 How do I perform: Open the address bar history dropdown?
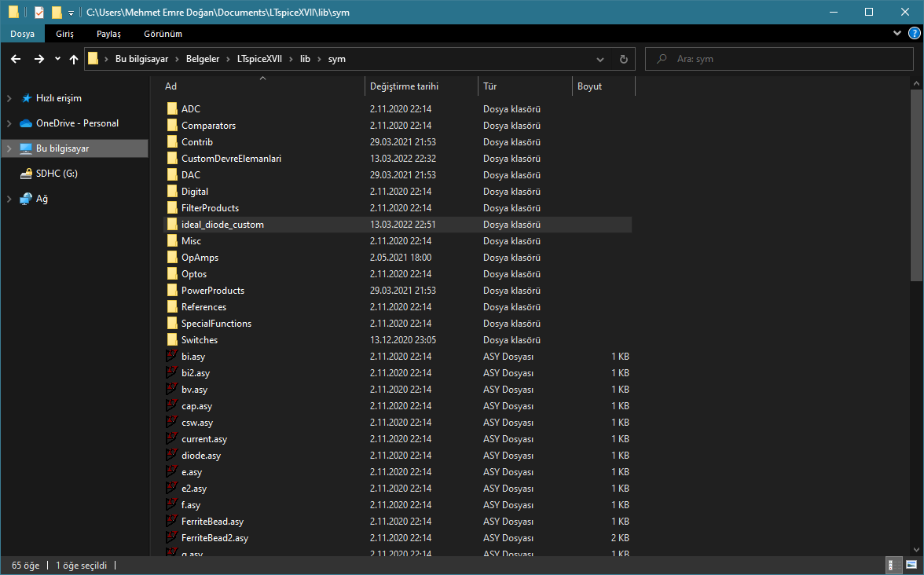[x=600, y=59]
